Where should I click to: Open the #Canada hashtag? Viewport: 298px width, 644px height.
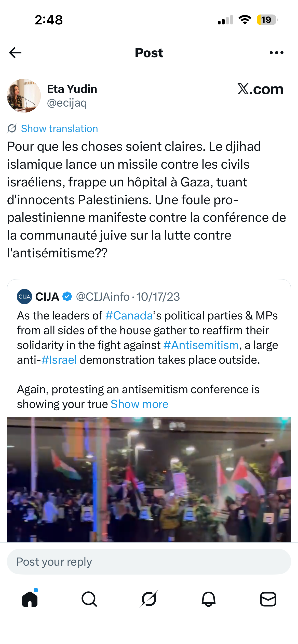click(x=129, y=315)
